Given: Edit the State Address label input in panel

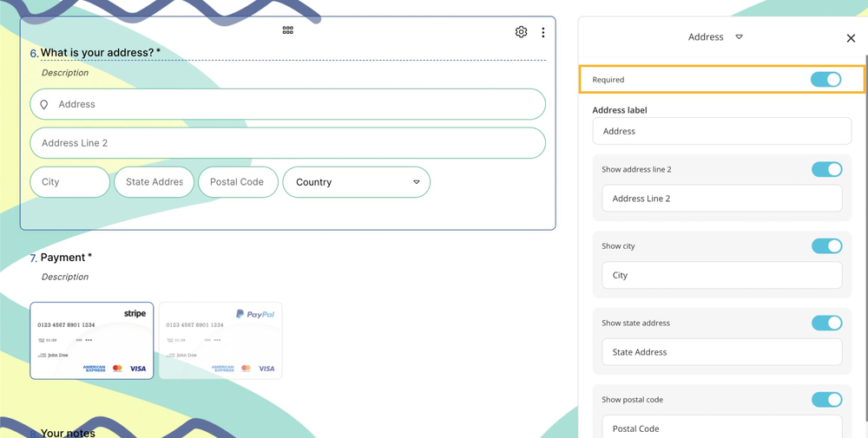Looking at the screenshot, I should (721, 352).
